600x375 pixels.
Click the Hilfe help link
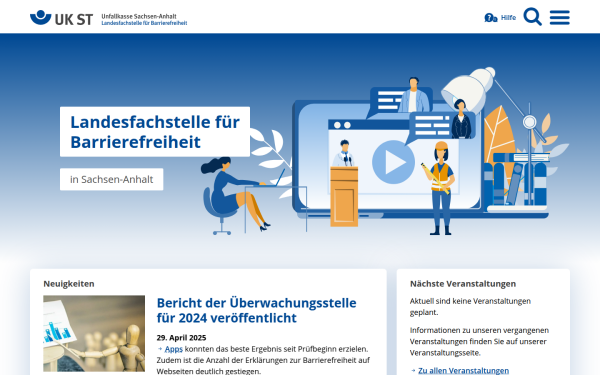click(x=508, y=18)
